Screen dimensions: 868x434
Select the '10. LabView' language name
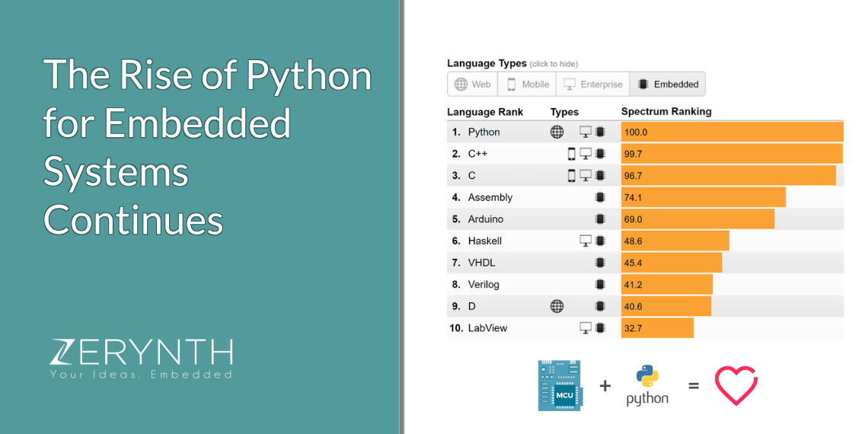[478, 328]
